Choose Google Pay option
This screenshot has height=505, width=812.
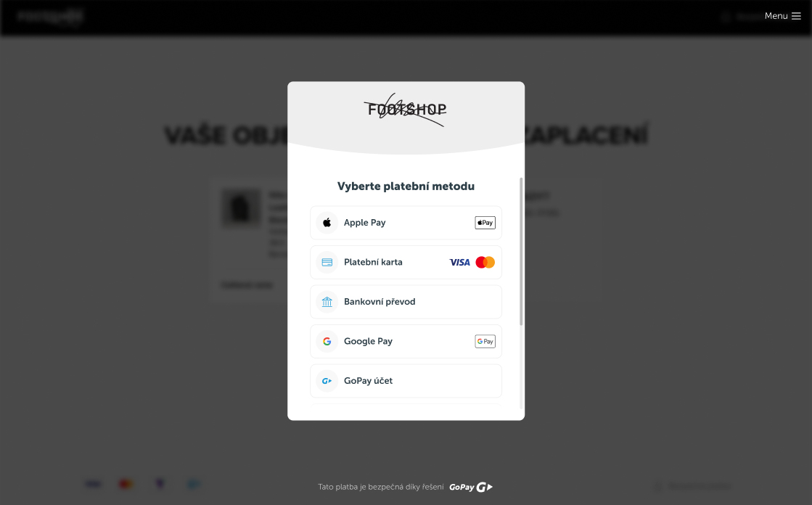406,341
